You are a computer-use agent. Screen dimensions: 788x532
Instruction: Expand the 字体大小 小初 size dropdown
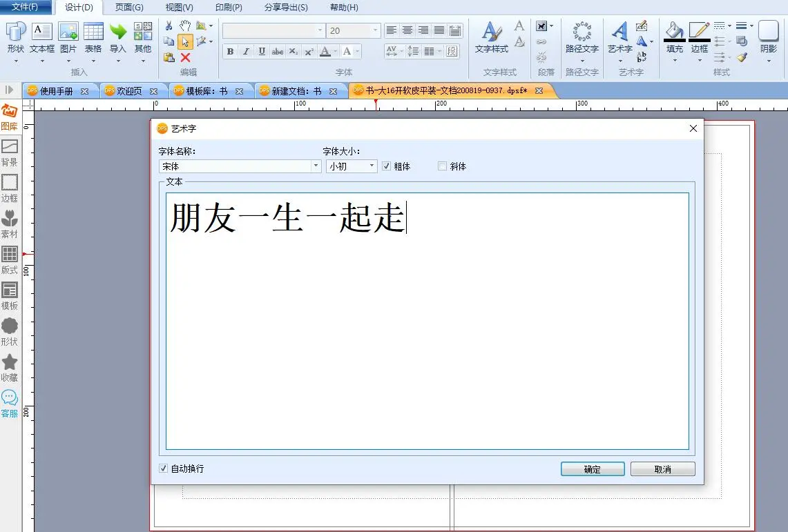click(372, 166)
